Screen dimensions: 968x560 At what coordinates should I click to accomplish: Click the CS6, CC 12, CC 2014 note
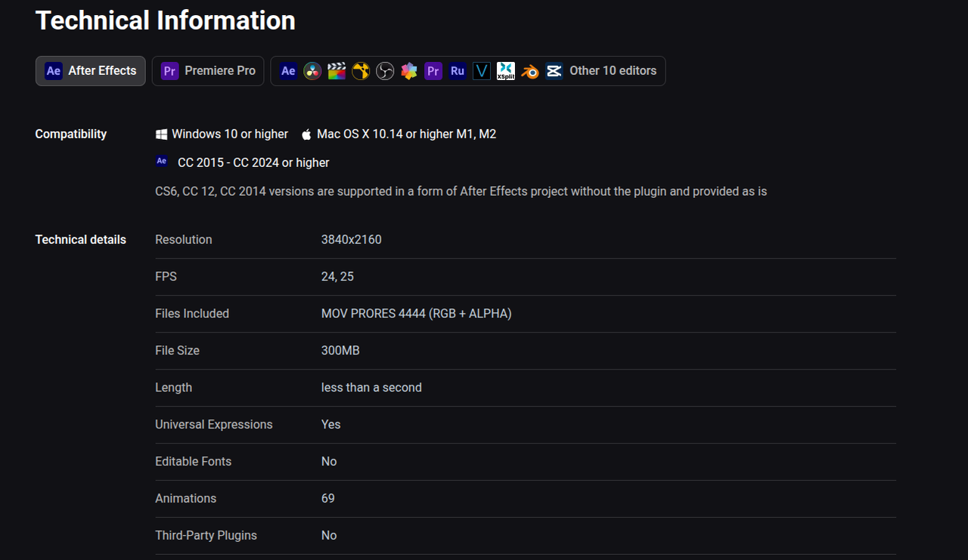click(461, 191)
